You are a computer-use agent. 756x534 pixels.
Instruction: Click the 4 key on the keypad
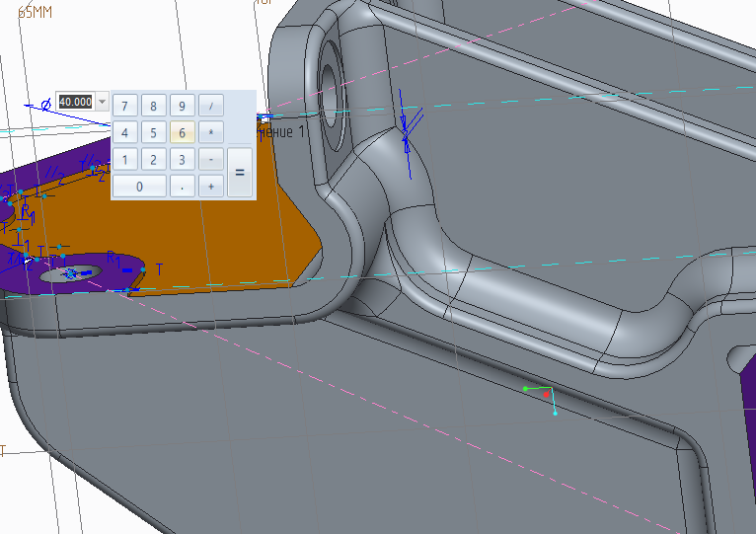[125, 132]
